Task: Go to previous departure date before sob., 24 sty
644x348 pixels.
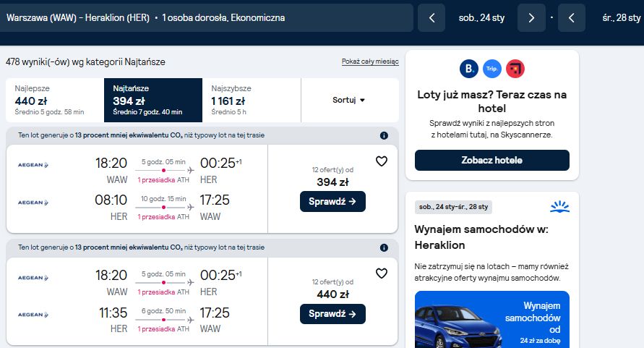Action: [x=432, y=17]
